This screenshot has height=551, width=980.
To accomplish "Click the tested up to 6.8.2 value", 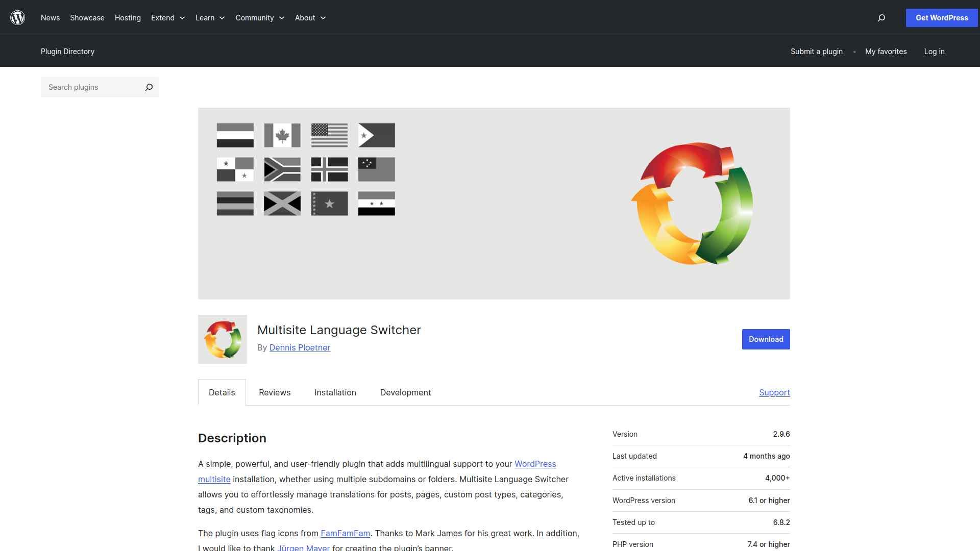I will [781, 522].
